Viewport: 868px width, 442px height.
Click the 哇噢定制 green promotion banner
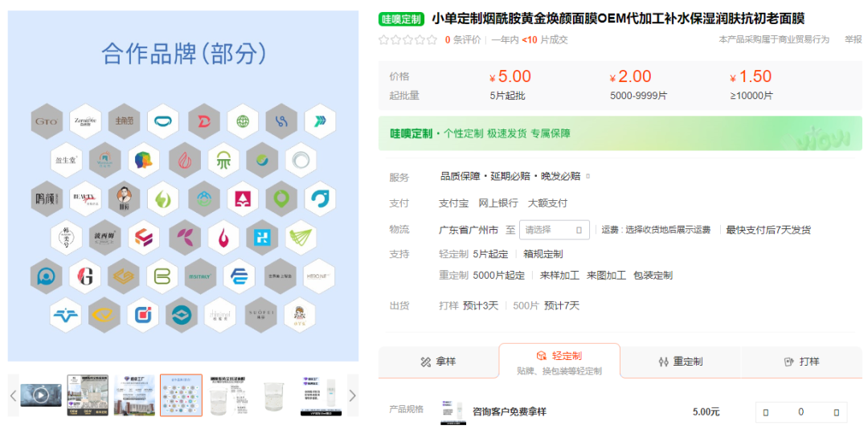click(620, 133)
